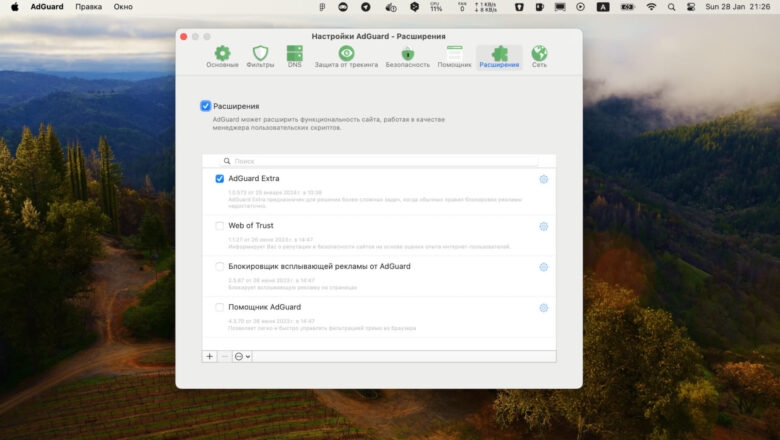Enable Блокировщик всплывающей рекламы checkbox
Screen dimensions: 780x440
coord(219,266)
